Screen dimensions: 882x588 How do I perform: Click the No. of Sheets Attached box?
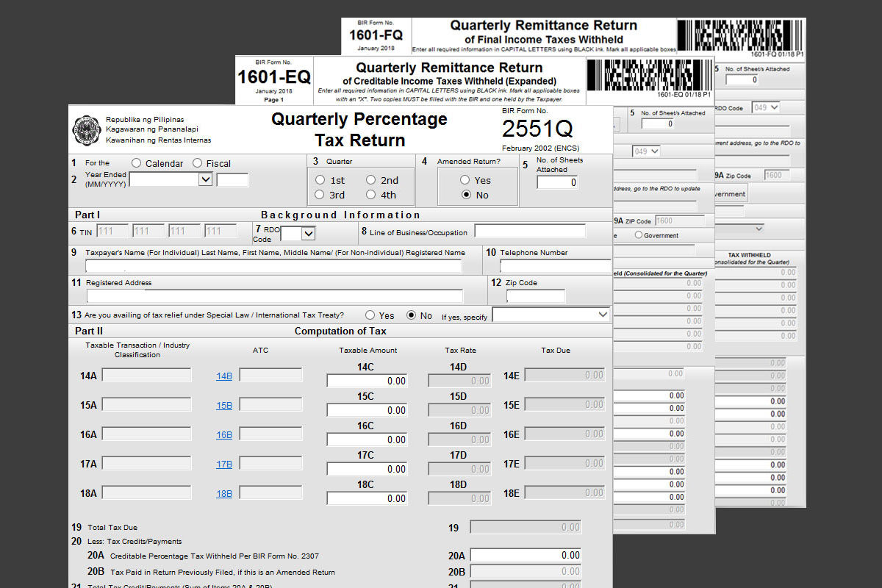[x=556, y=182]
